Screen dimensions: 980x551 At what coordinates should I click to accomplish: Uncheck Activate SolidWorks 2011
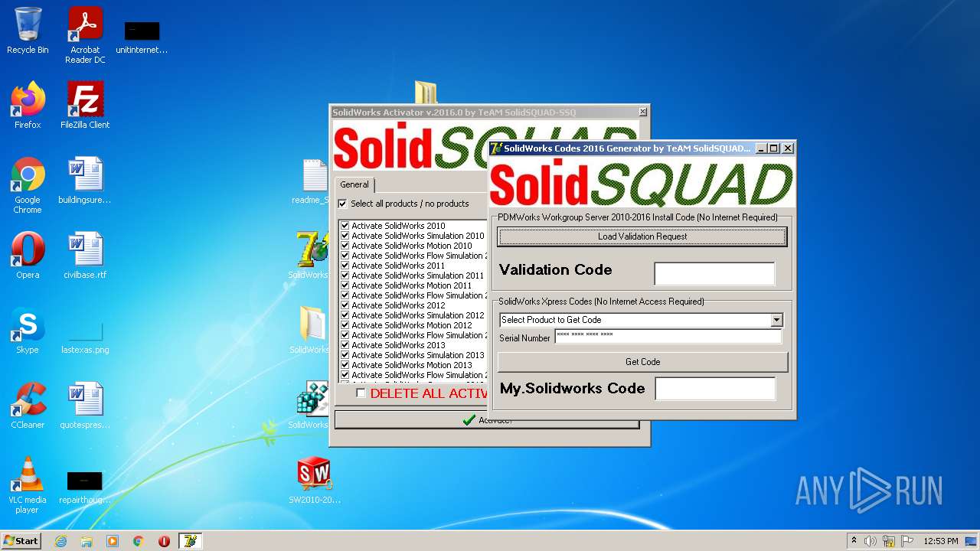click(x=345, y=266)
